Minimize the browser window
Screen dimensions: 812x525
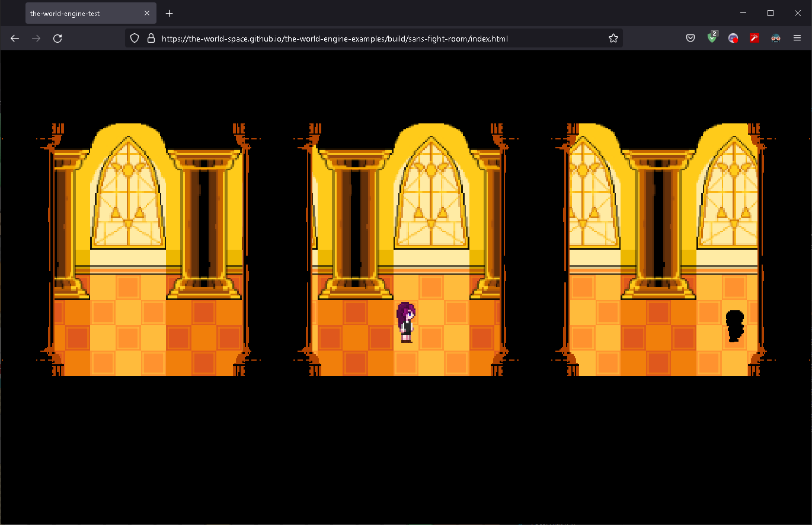pos(743,13)
